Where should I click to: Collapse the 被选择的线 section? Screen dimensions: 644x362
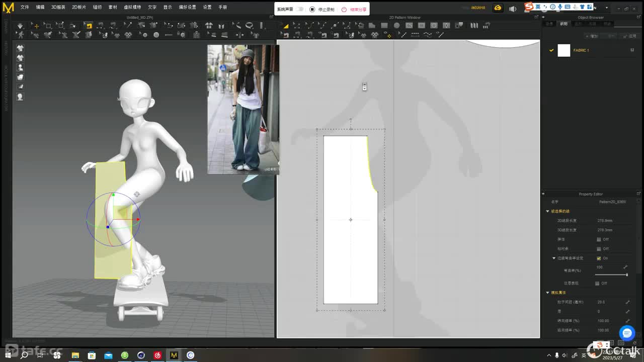tap(547, 211)
